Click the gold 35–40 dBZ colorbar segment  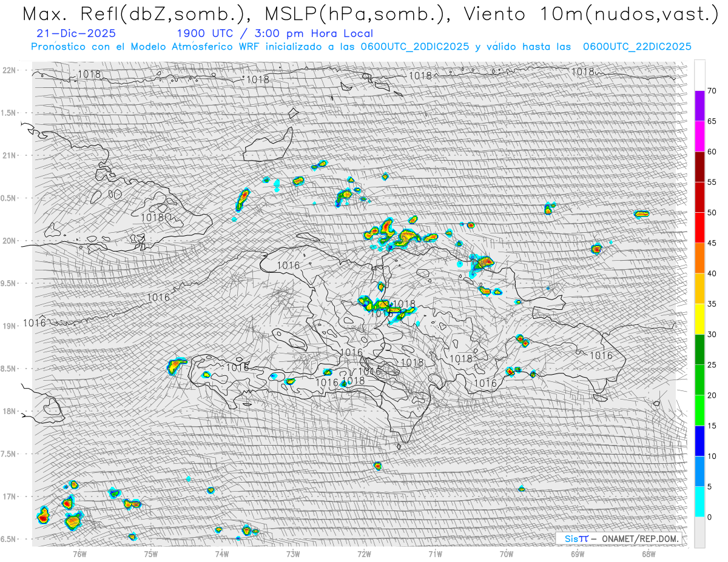point(699,289)
